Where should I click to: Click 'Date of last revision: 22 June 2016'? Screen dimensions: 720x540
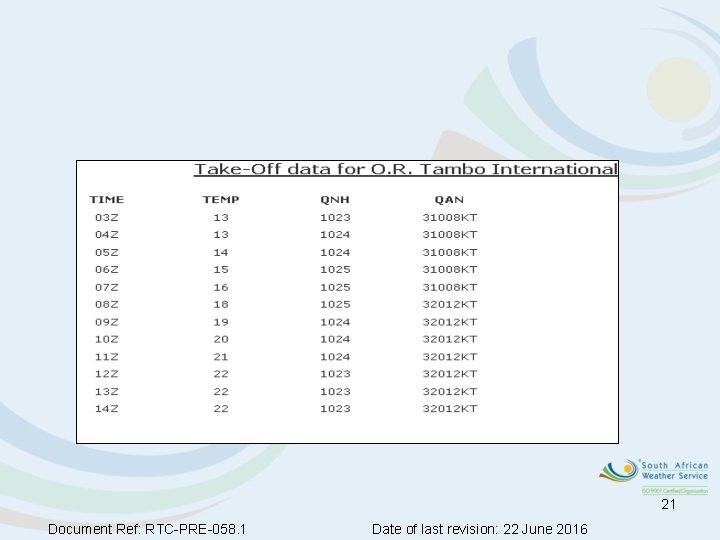point(480,529)
